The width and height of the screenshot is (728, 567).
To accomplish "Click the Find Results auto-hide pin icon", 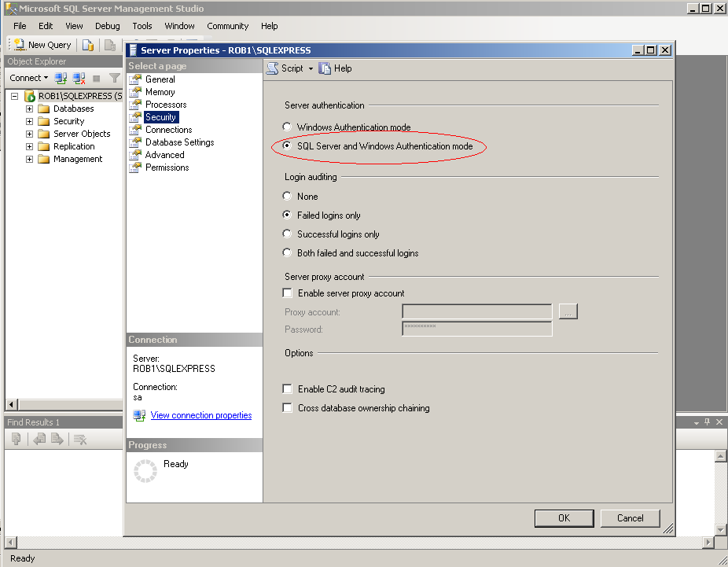I will pyautogui.click(x=707, y=422).
